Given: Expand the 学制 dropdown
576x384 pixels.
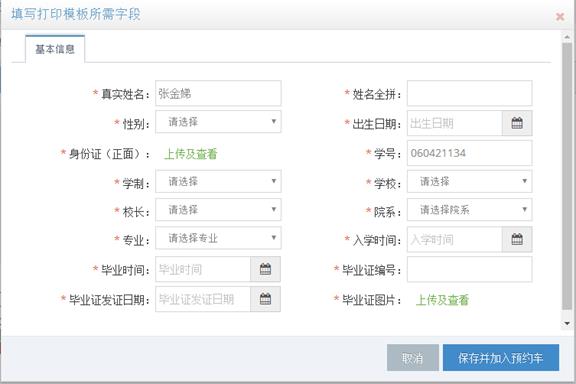Looking at the screenshot, I should [x=218, y=181].
